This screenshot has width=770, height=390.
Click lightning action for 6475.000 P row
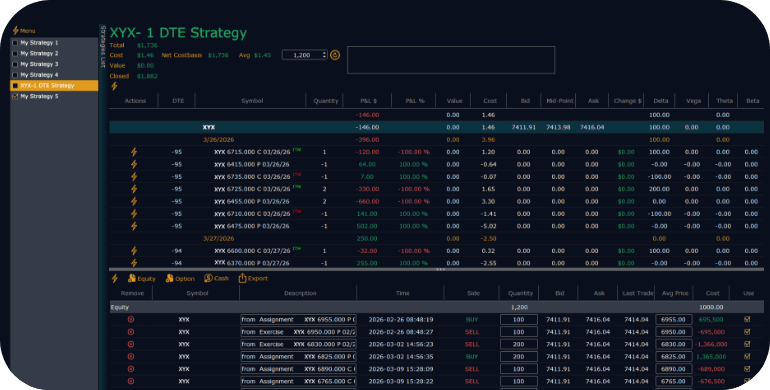click(134, 226)
